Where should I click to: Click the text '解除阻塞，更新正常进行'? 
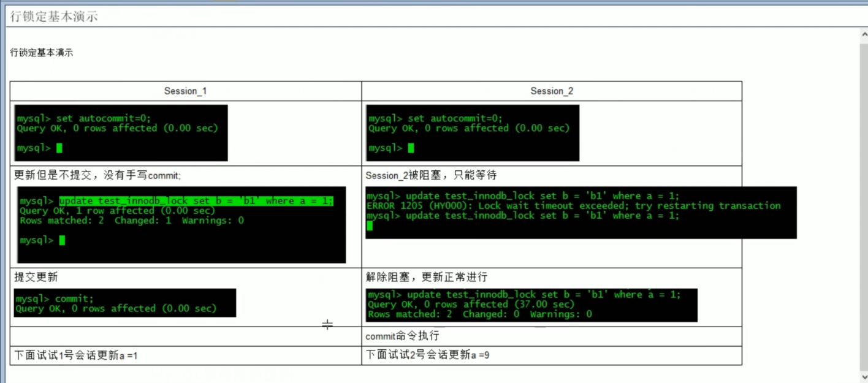427,277
